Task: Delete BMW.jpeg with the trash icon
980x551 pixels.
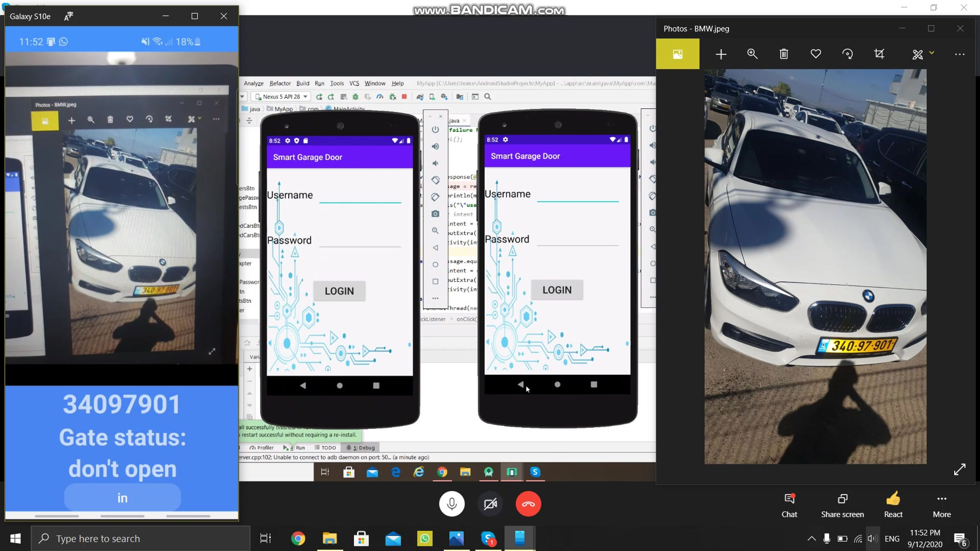Action: click(784, 54)
